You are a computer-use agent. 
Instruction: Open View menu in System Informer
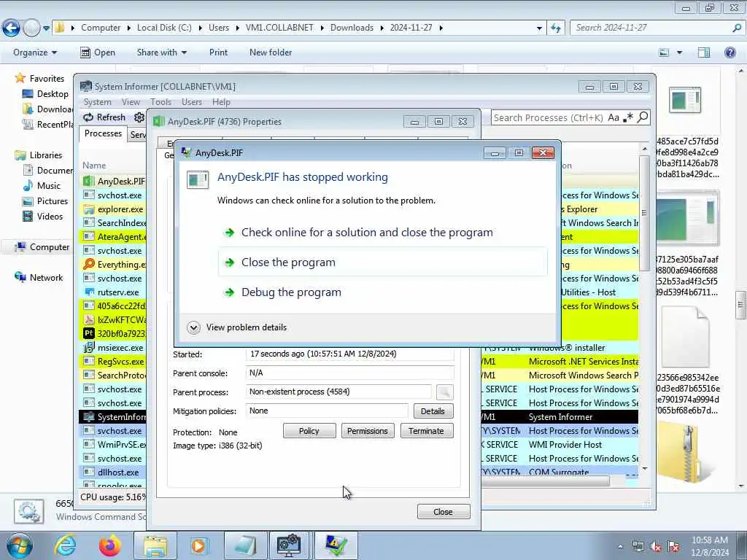(x=131, y=102)
